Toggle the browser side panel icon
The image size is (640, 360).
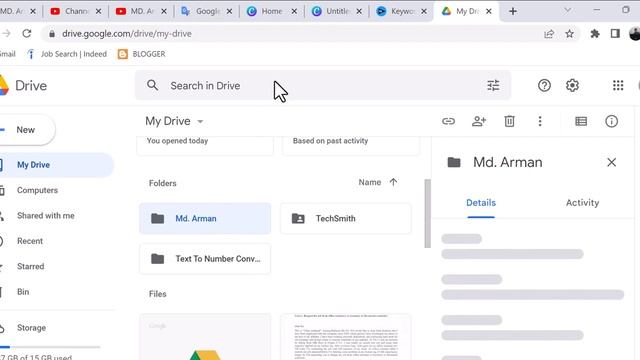coord(615,33)
